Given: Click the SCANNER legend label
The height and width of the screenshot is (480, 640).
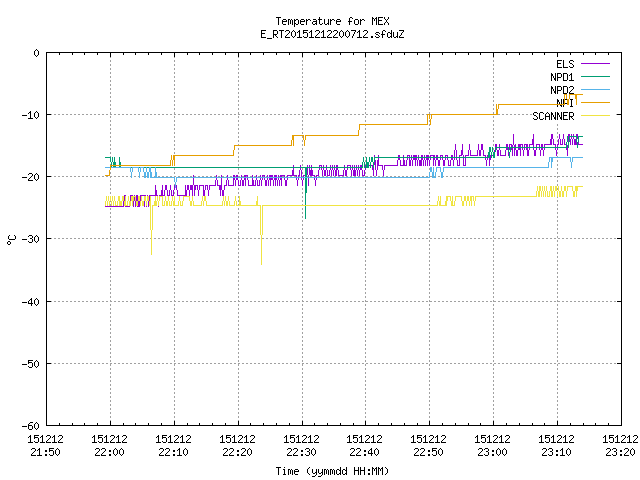Looking at the screenshot, I should (553, 116).
